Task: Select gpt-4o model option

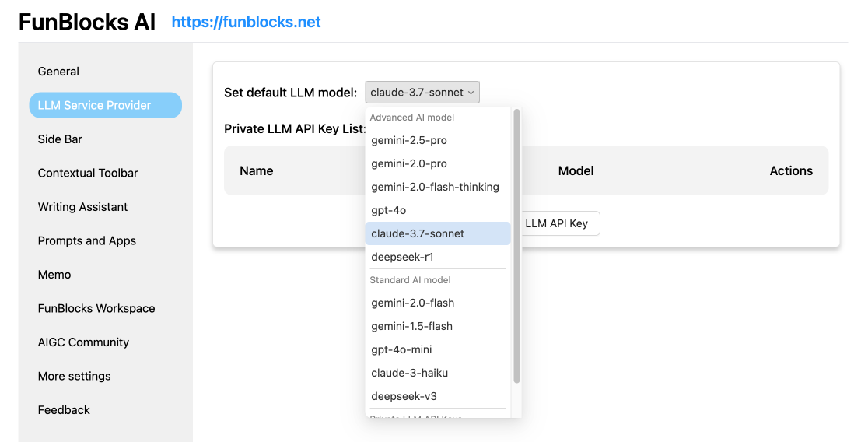Action: click(438, 210)
